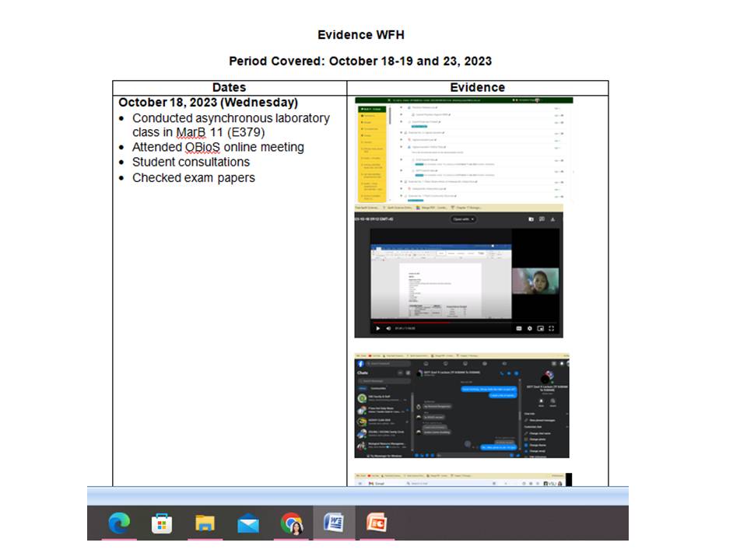Enter fullscreen on the video player
This screenshot has width=747, height=560.
tap(552, 329)
